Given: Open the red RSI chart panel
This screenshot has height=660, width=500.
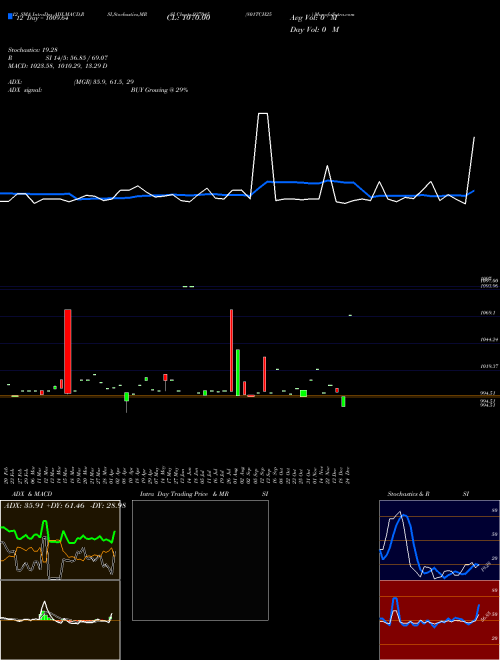Looking at the screenshot, I should [439, 620].
